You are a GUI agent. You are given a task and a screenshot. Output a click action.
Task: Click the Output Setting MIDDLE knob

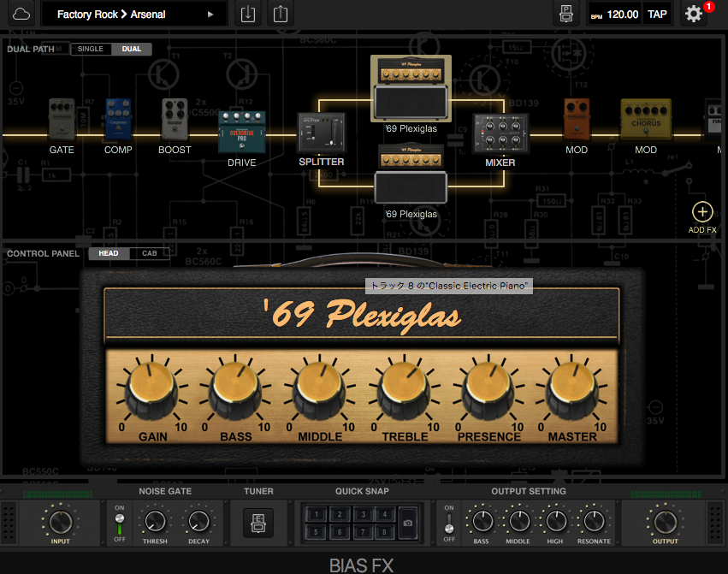(519, 521)
